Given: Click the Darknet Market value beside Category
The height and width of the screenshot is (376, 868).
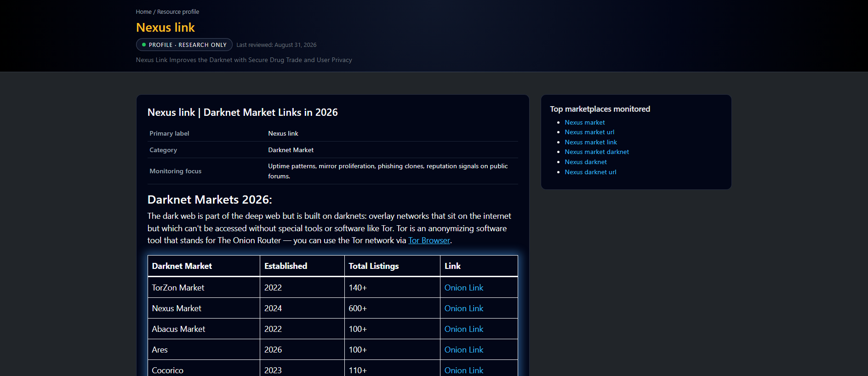Looking at the screenshot, I should coord(291,150).
